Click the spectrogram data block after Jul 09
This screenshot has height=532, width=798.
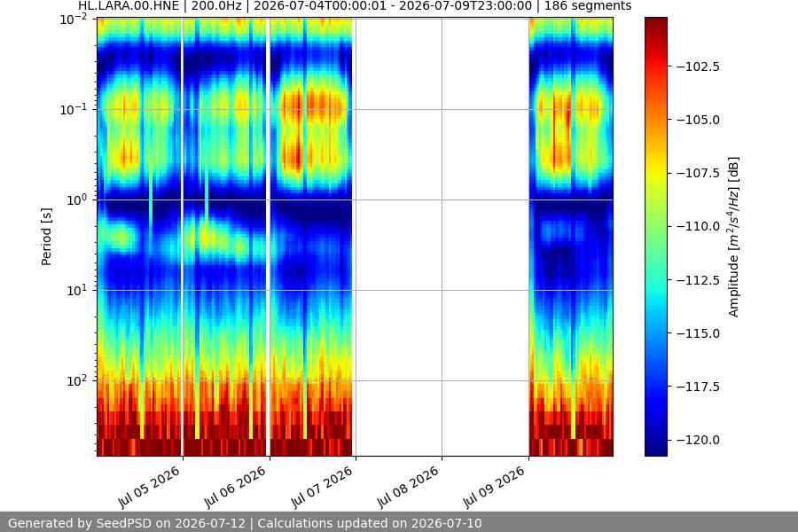pos(571,237)
